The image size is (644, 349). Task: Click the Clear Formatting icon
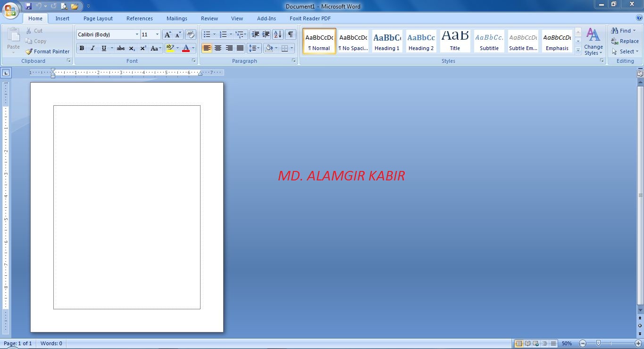tap(191, 34)
